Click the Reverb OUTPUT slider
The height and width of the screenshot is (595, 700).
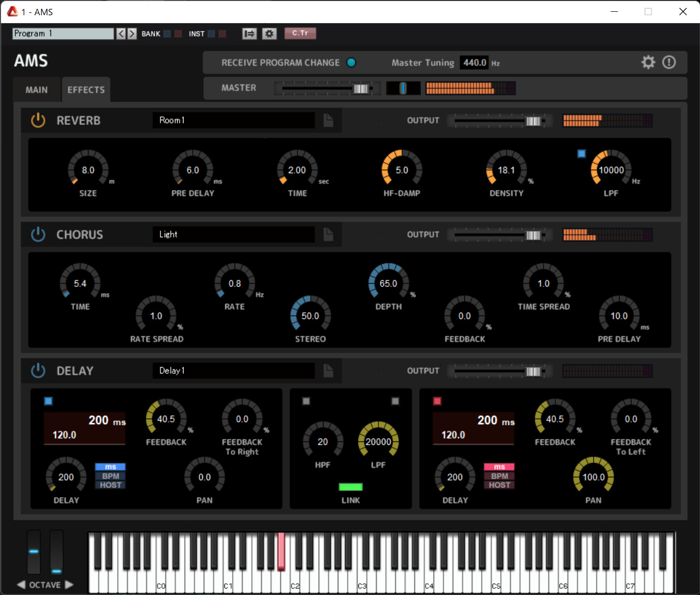tap(500, 121)
